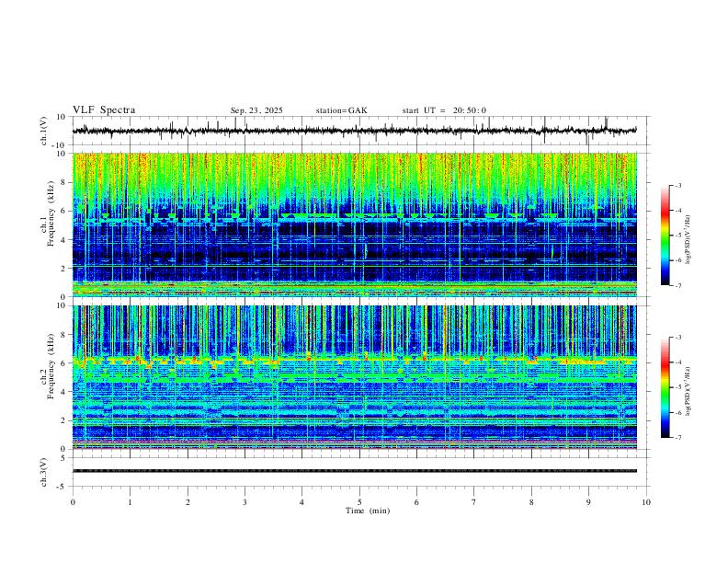Click time axis tick label "3"
Image resolution: width=728 pixels, height=563 pixels.
[x=245, y=502]
